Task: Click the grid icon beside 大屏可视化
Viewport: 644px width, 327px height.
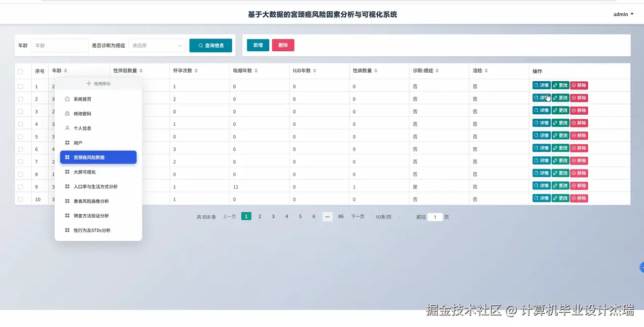Action: point(67,172)
